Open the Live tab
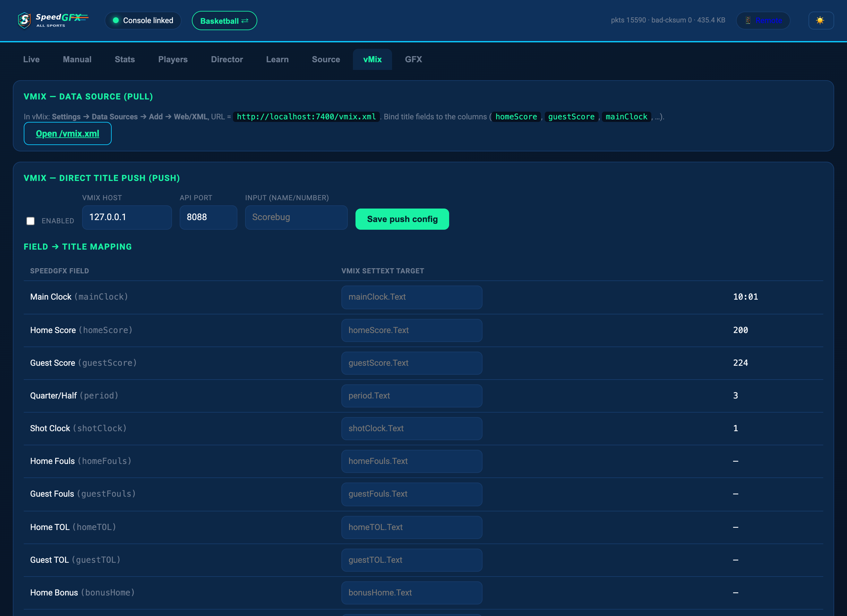 tap(31, 59)
